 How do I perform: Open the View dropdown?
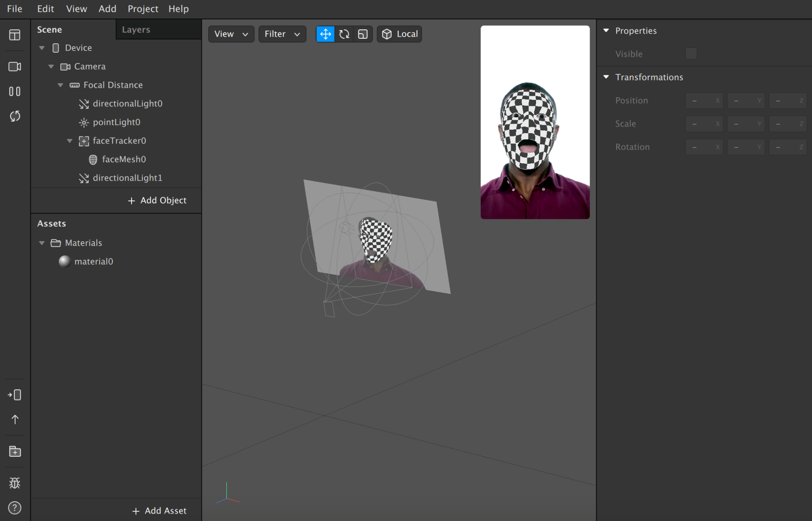click(231, 34)
